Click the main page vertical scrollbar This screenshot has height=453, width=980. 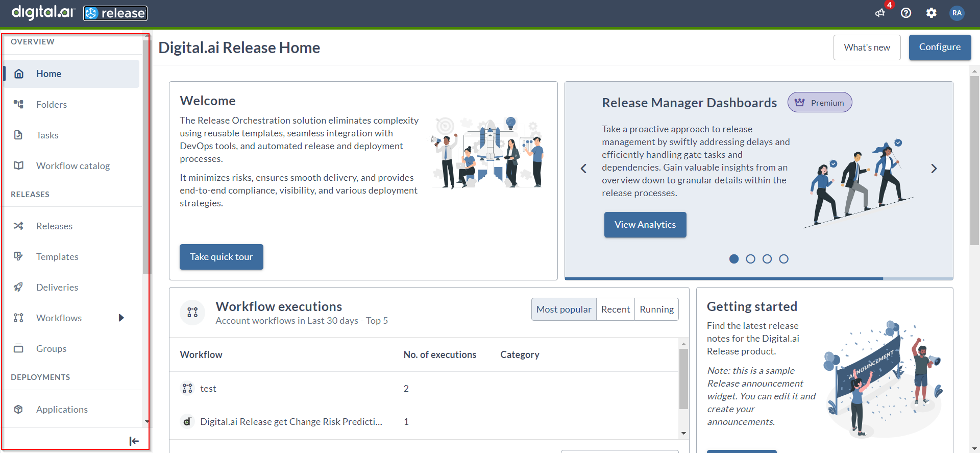[974, 161]
